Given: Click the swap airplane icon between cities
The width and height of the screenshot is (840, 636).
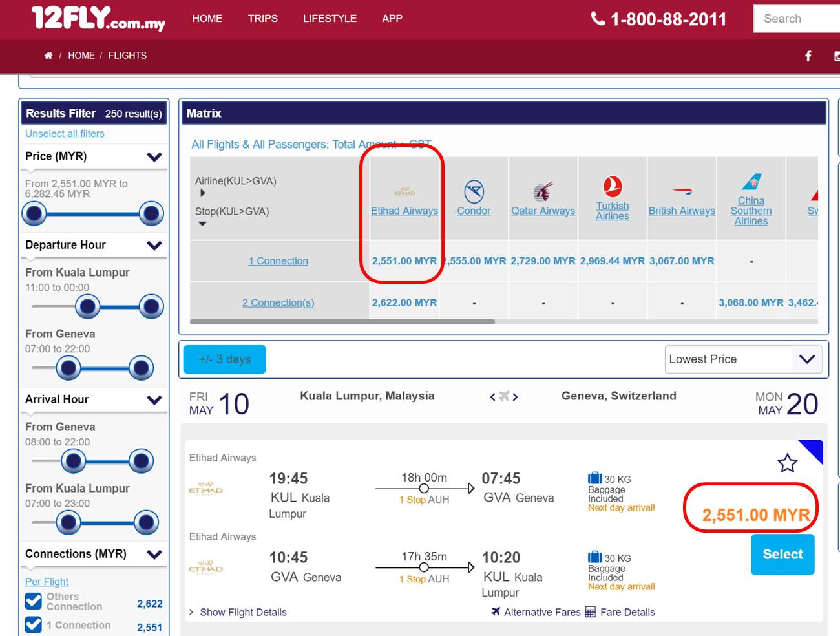Looking at the screenshot, I should click(x=504, y=396).
